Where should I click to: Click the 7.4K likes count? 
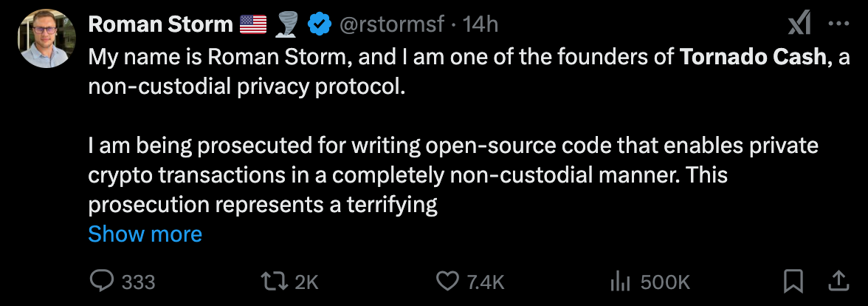(486, 282)
